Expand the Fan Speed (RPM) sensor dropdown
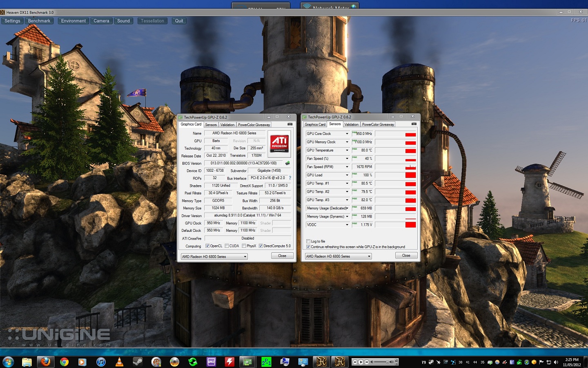Image resolution: width=588 pixels, height=368 pixels. pyautogui.click(x=347, y=167)
